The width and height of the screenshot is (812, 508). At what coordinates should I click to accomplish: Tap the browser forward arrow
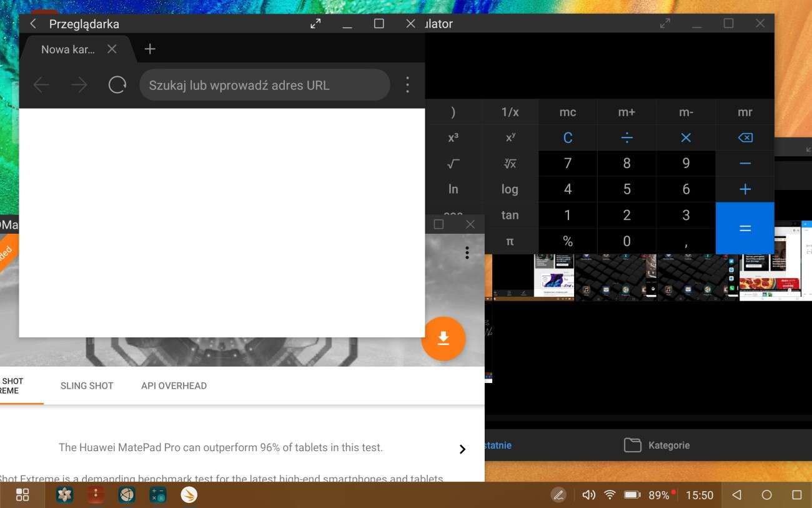click(79, 84)
